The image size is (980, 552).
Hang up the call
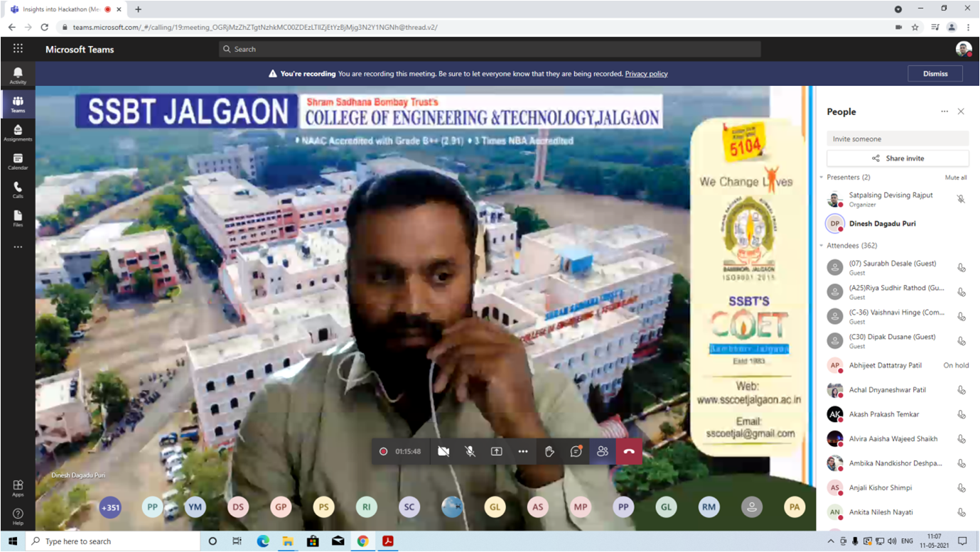tap(629, 451)
